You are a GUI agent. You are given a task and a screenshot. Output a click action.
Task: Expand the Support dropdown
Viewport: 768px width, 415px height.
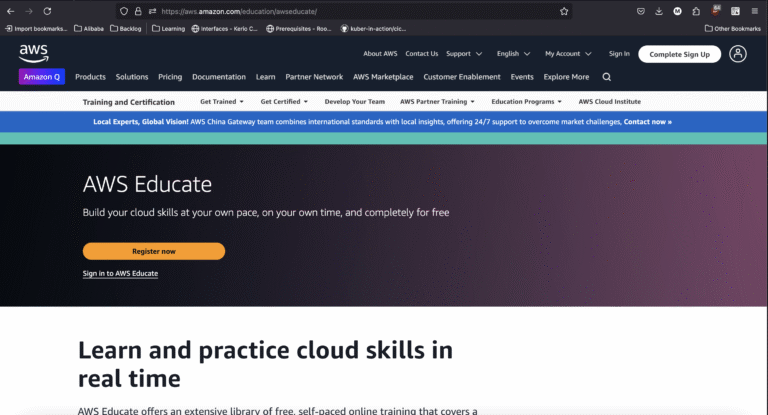pyautogui.click(x=464, y=54)
